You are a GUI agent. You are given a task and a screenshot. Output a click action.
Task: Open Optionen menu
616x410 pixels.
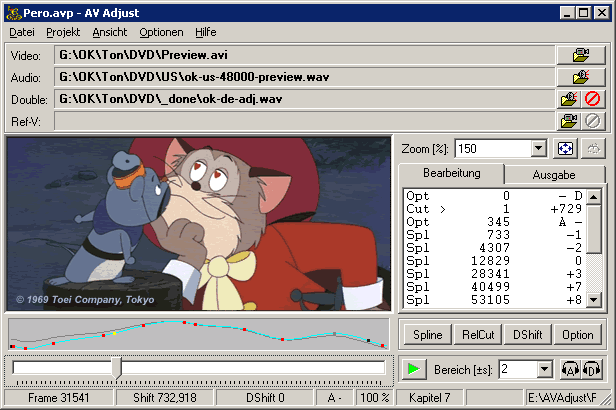point(161,32)
